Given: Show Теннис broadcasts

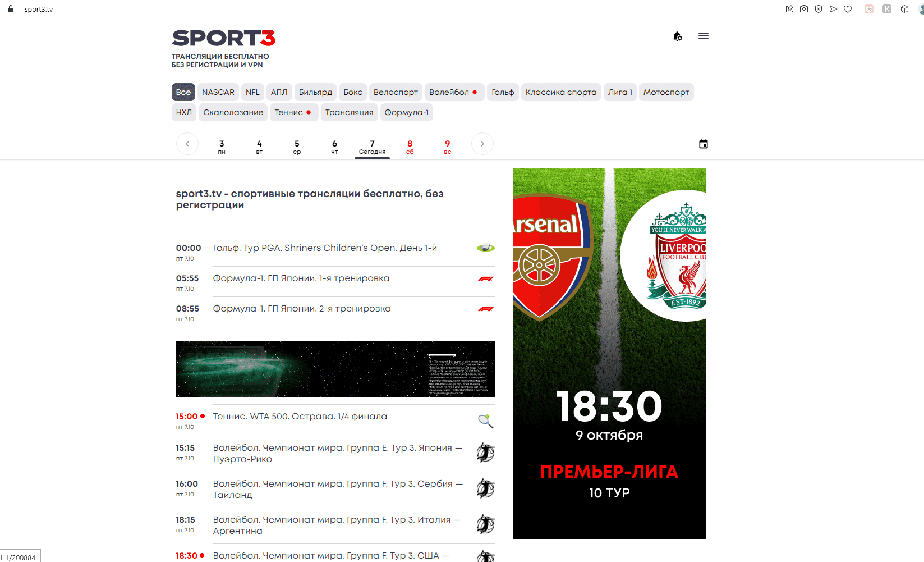Looking at the screenshot, I should (x=294, y=112).
